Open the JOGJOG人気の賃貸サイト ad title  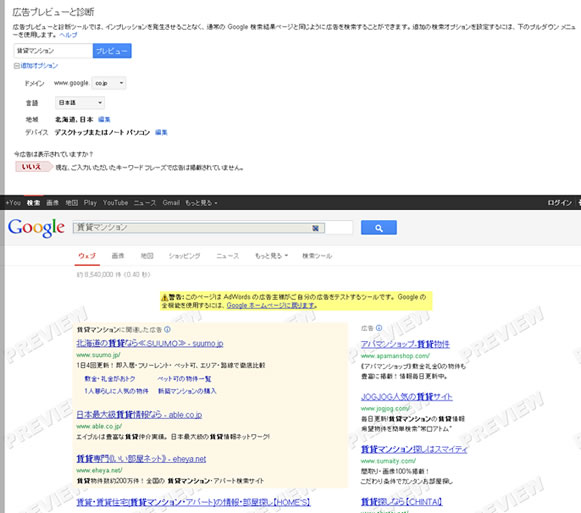point(406,397)
